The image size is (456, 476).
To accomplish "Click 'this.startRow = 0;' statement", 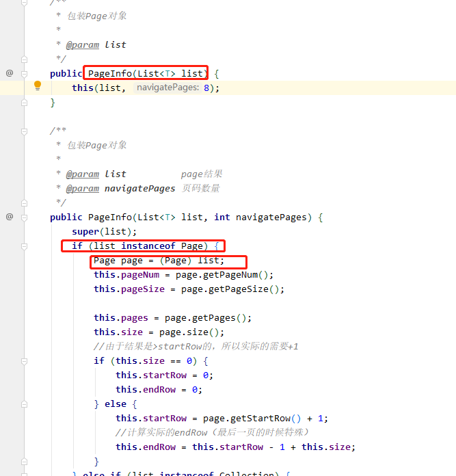I will pos(164,375).
